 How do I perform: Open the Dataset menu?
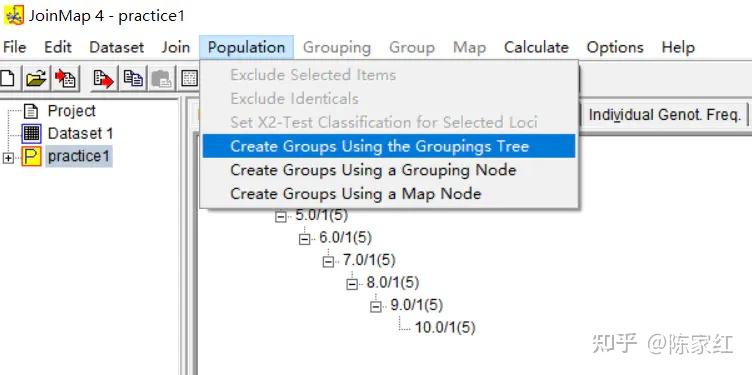coord(117,47)
